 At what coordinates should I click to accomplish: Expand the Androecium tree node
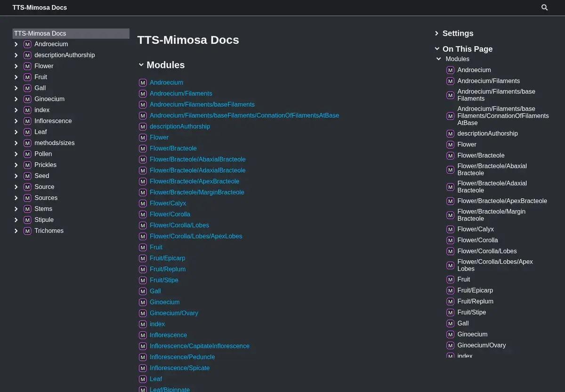pyautogui.click(x=16, y=44)
